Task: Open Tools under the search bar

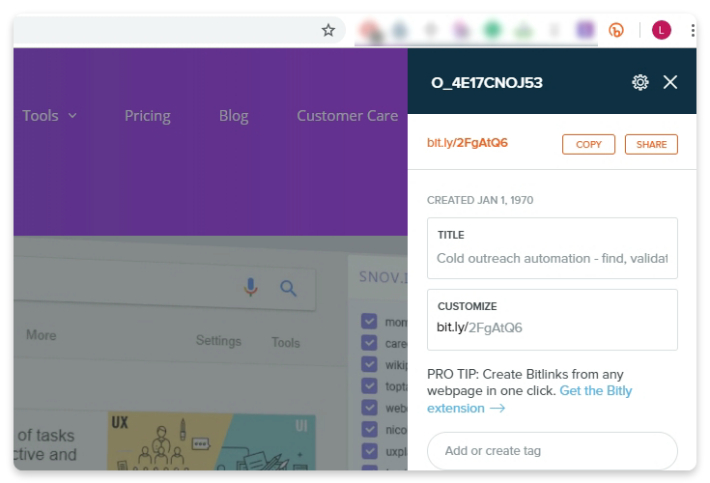Action: (286, 342)
